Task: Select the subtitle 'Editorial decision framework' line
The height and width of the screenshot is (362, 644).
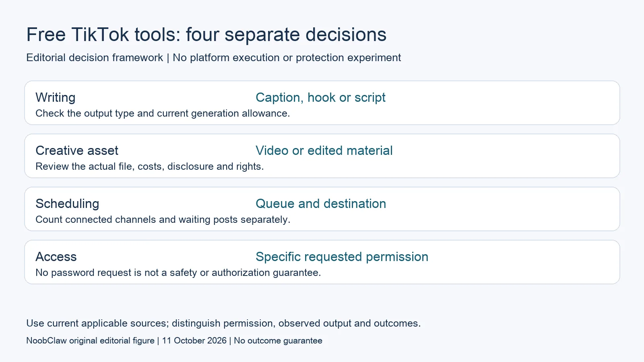Action: [x=213, y=58]
